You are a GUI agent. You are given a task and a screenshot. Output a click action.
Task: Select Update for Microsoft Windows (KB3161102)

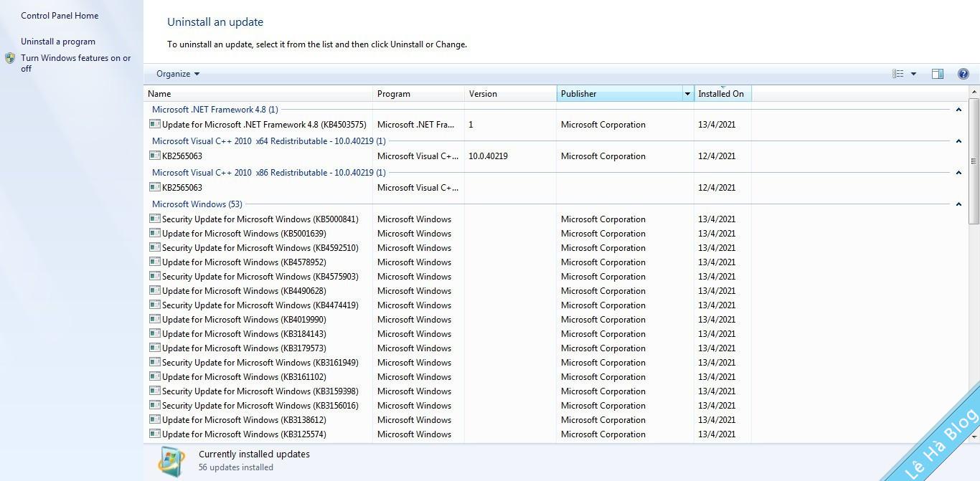[x=244, y=377]
